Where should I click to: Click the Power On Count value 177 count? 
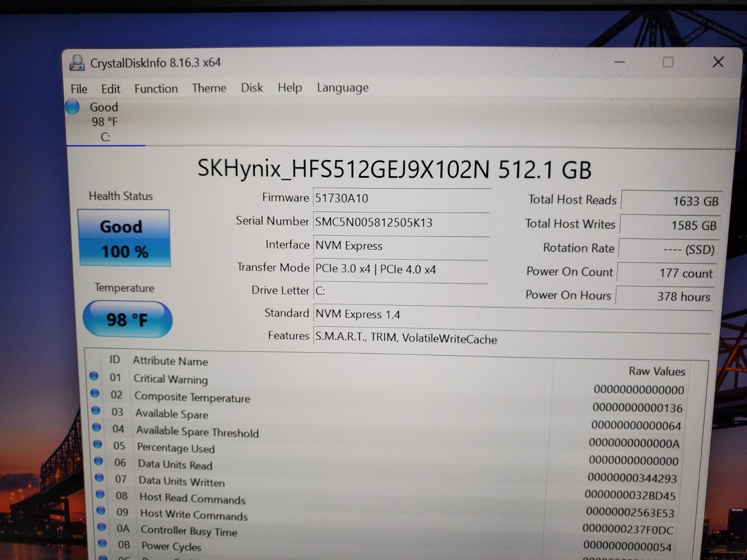666,273
